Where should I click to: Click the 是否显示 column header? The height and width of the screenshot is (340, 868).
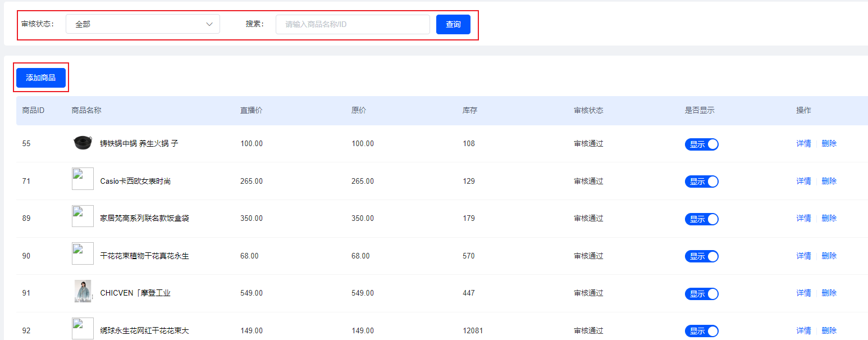700,110
